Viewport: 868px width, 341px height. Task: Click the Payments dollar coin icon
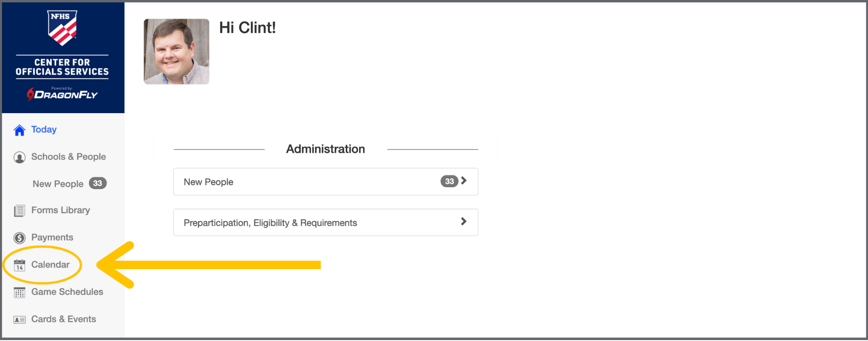(x=19, y=238)
